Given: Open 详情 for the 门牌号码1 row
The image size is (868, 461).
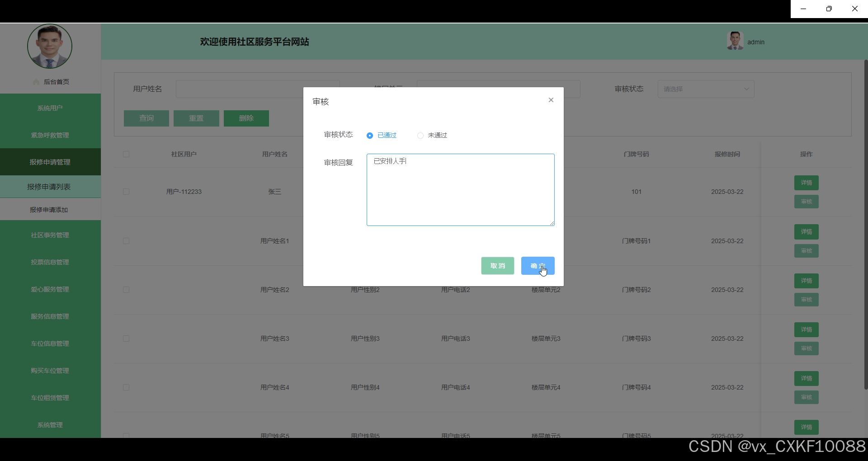Looking at the screenshot, I should [x=807, y=232].
